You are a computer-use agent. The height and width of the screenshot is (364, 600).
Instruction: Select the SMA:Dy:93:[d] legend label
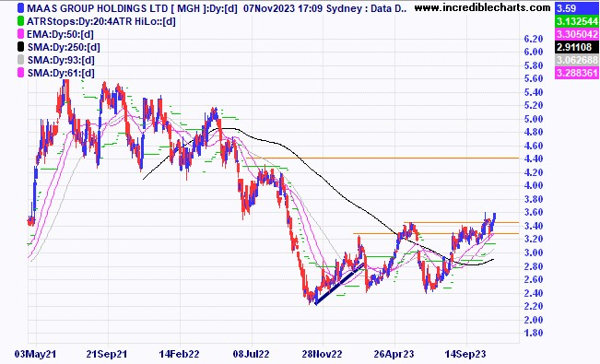[x=61, y=60]
